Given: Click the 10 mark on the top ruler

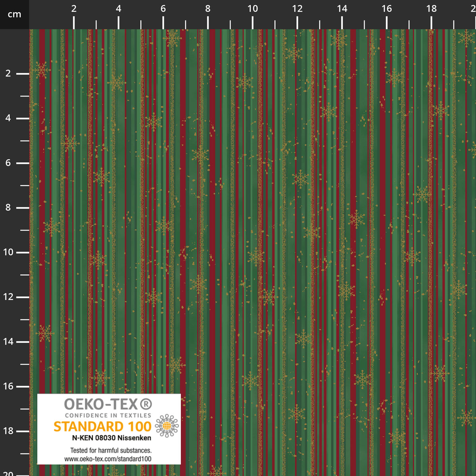Looking at the screenshot, I should [x=253, y=9].
